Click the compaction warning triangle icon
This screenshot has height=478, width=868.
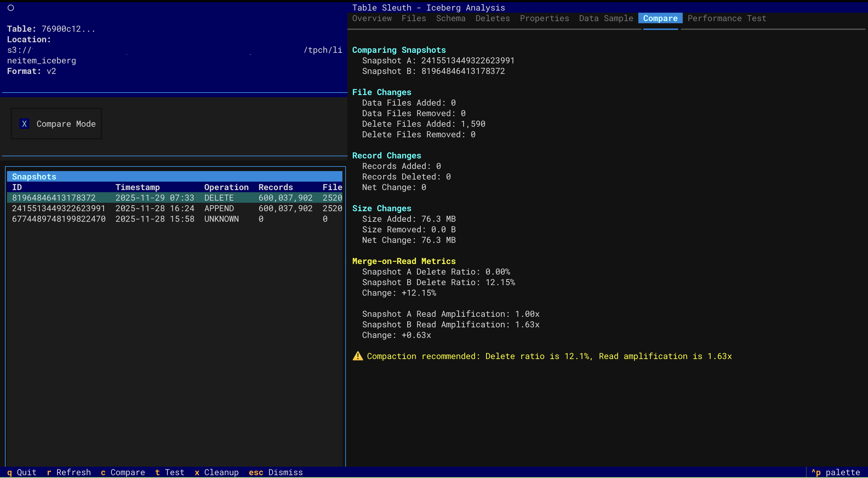pyautogui.click(x=358, y=356)
